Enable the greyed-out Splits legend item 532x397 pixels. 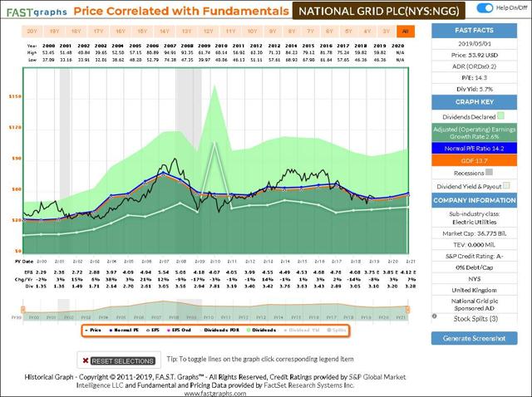coord(337,330)
